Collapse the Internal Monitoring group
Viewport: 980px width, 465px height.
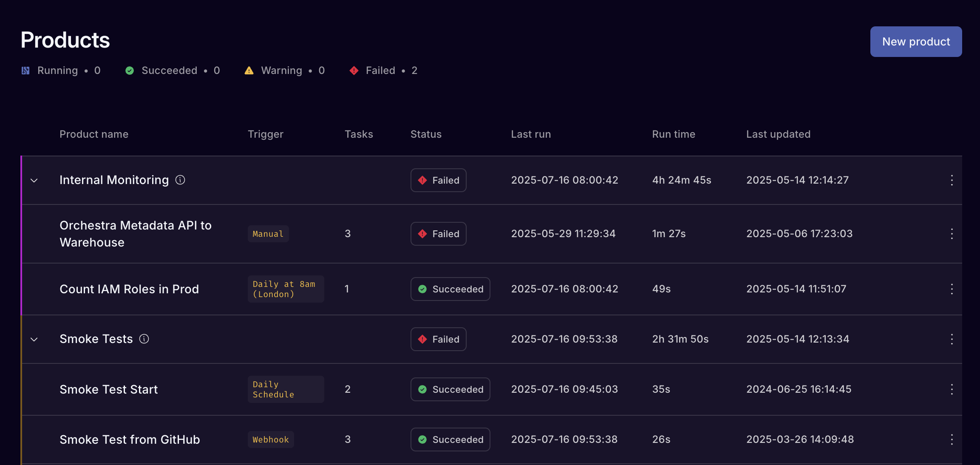[34, 181]
